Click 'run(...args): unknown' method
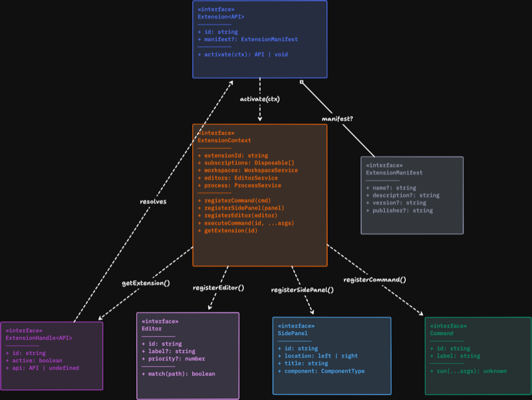 click(x=471, y=371)
